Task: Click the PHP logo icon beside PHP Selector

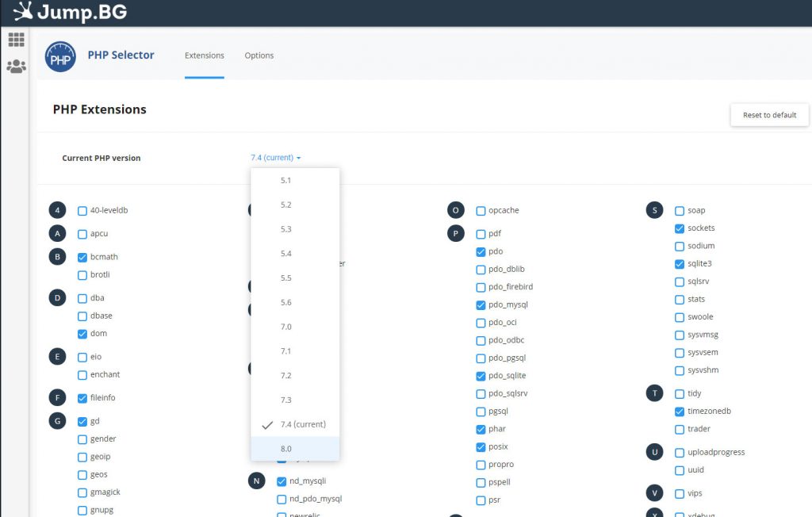Action: 60,56
